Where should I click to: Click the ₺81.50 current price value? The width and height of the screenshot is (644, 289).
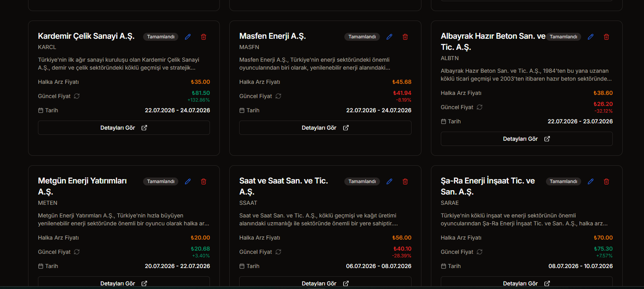click(x=201, y=93)
